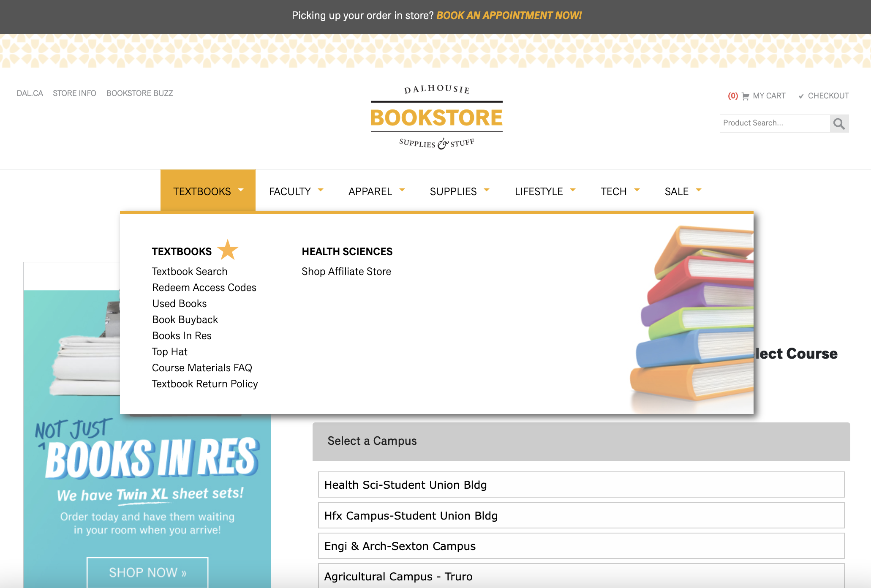Open Shop Affiliate Store link

click(x=346, y=272)
